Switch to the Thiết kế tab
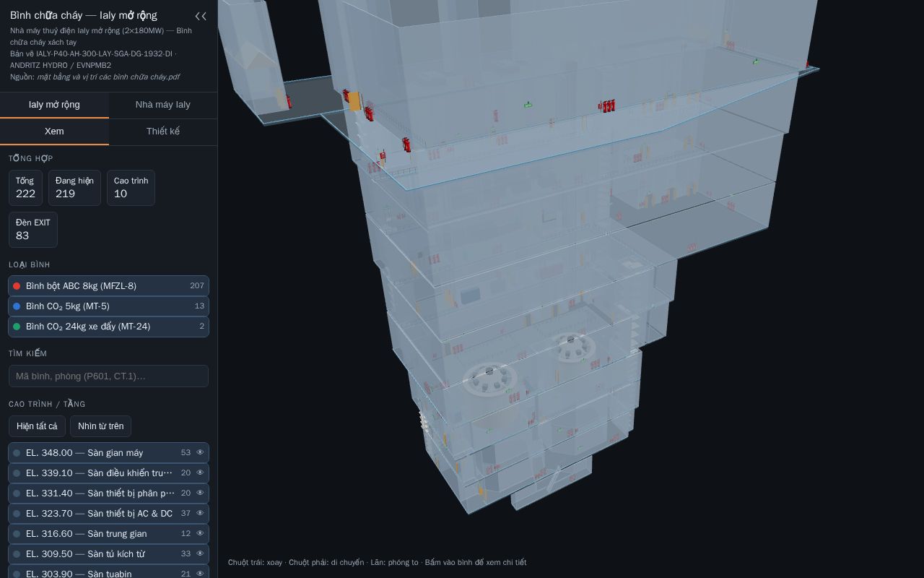The width and height of the screenshot is (924, 578). tap(163, 131)
